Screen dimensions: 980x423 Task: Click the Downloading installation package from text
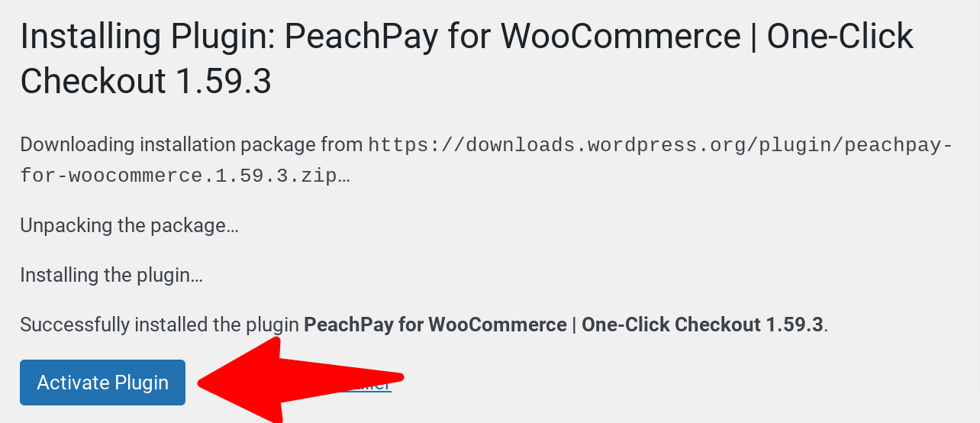(192, 144)
